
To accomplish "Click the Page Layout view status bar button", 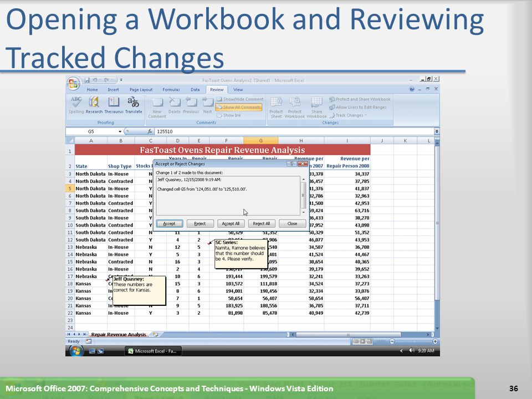I will (x=362, y=341).
